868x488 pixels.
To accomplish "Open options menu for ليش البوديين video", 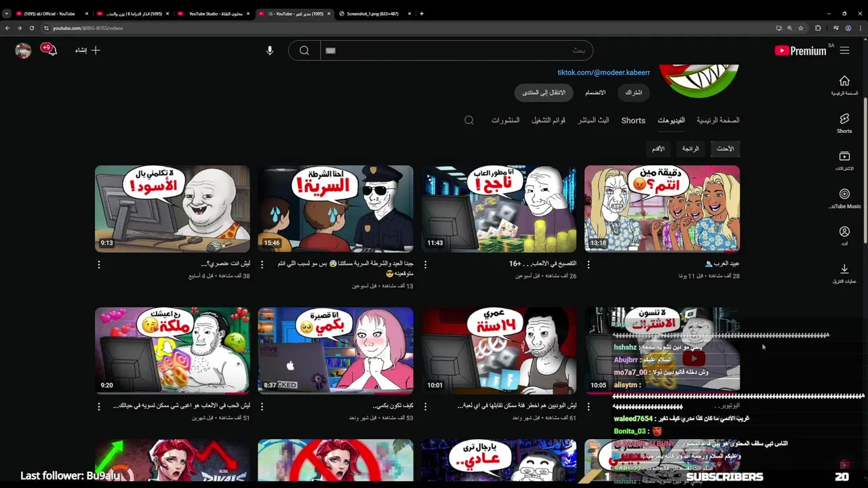I will [425, 407].
